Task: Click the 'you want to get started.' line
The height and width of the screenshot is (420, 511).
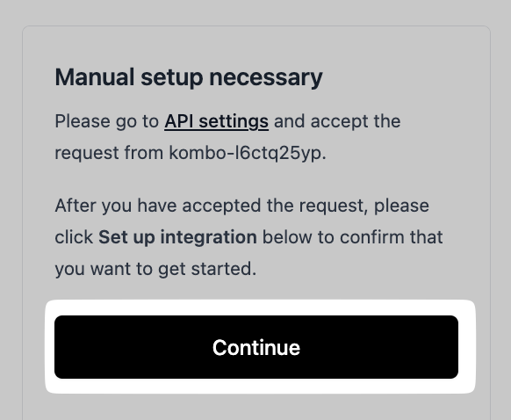Action: [x=155, y=269]
